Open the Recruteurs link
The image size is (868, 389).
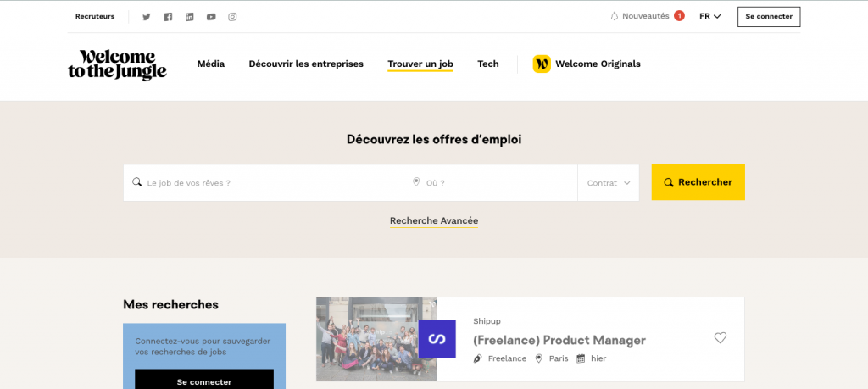point(95,17)
